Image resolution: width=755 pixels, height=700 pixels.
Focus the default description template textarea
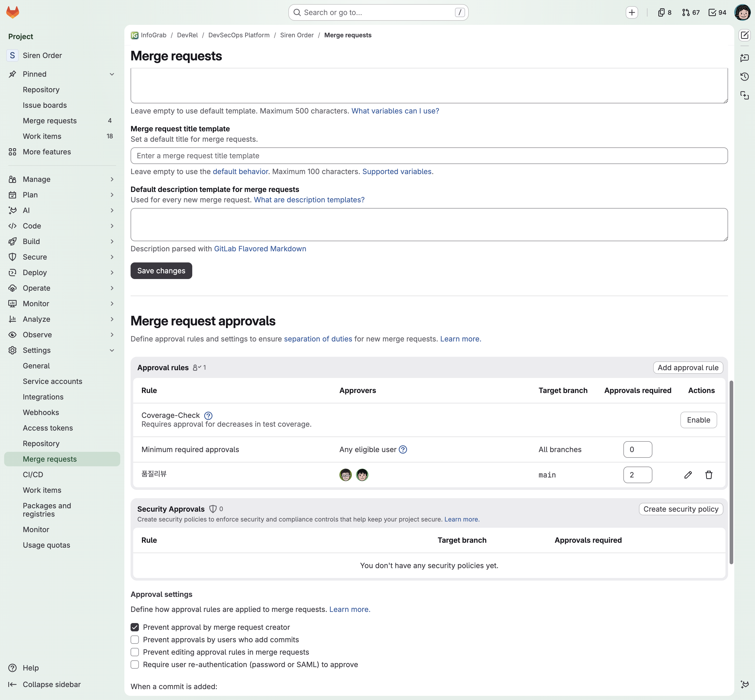tap(429, 225)
